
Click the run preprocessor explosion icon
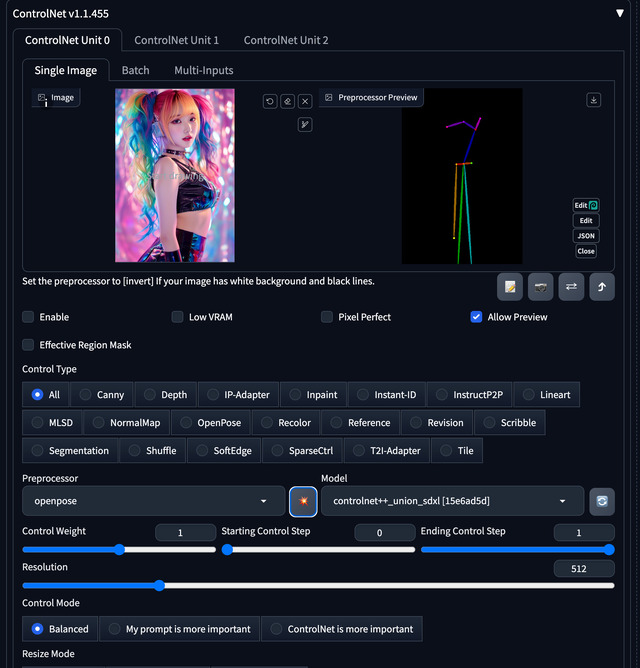[x=303, y=500]
